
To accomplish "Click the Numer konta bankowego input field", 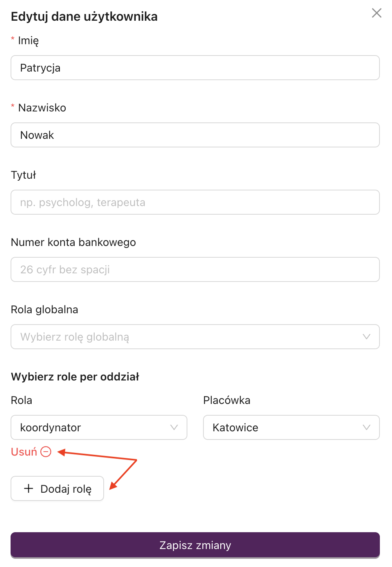I will pos(195,269).
